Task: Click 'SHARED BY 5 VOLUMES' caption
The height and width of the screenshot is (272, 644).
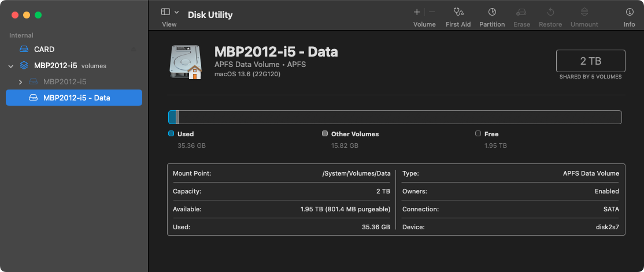Action: tap(591, 77)
